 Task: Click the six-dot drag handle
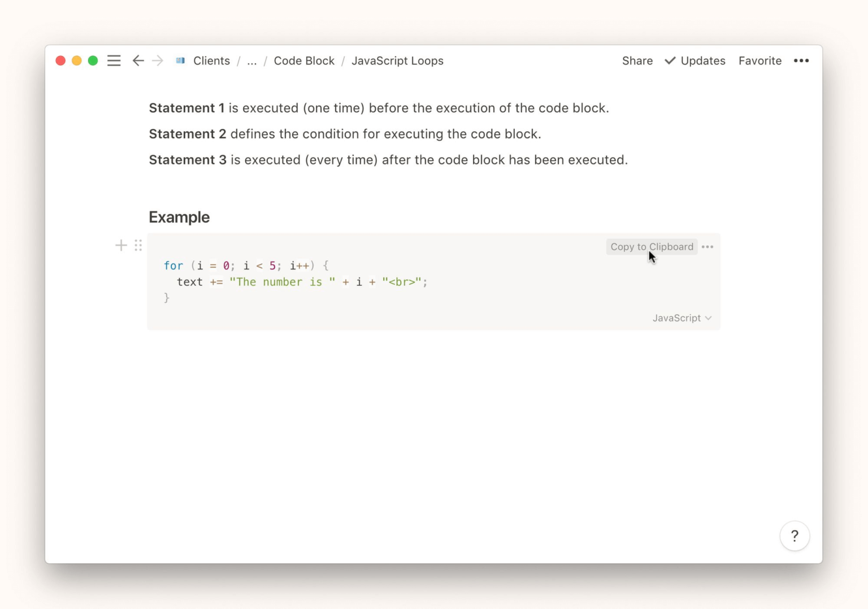coord(138,245)
